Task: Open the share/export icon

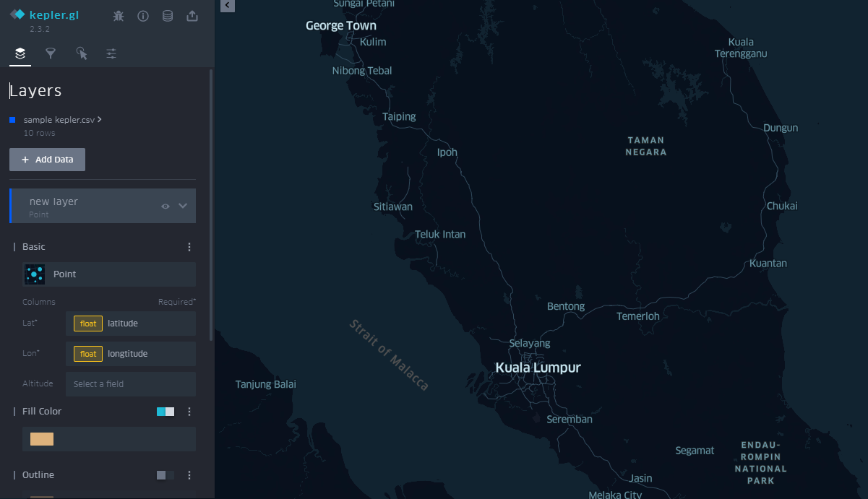Action: point(192,15)
